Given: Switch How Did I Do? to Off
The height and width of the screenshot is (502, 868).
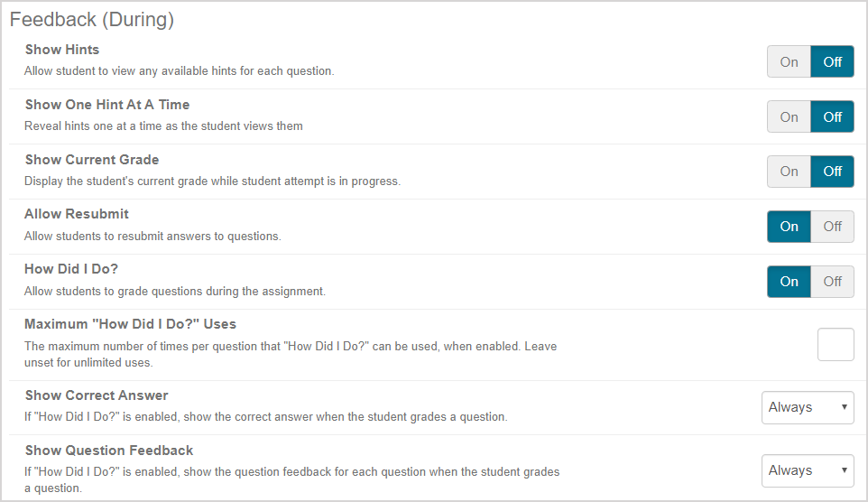Looking at the screenshot, I should [832, 282].
